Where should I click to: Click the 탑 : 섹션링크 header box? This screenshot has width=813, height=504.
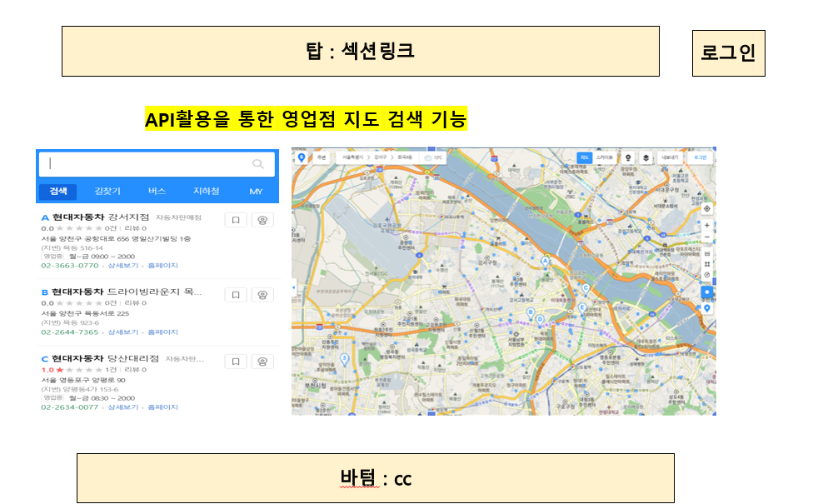[361, 52]
